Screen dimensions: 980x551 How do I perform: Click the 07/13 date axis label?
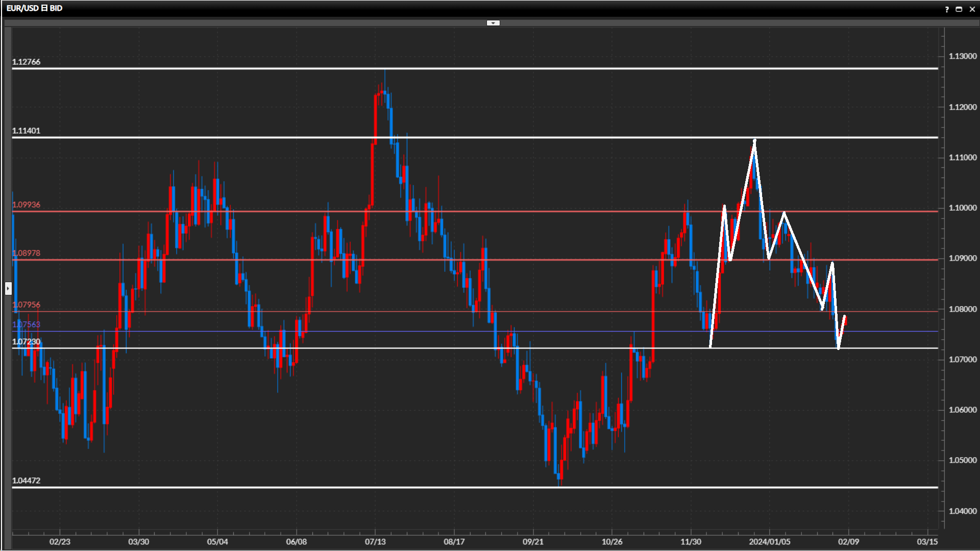click(375, 542)
